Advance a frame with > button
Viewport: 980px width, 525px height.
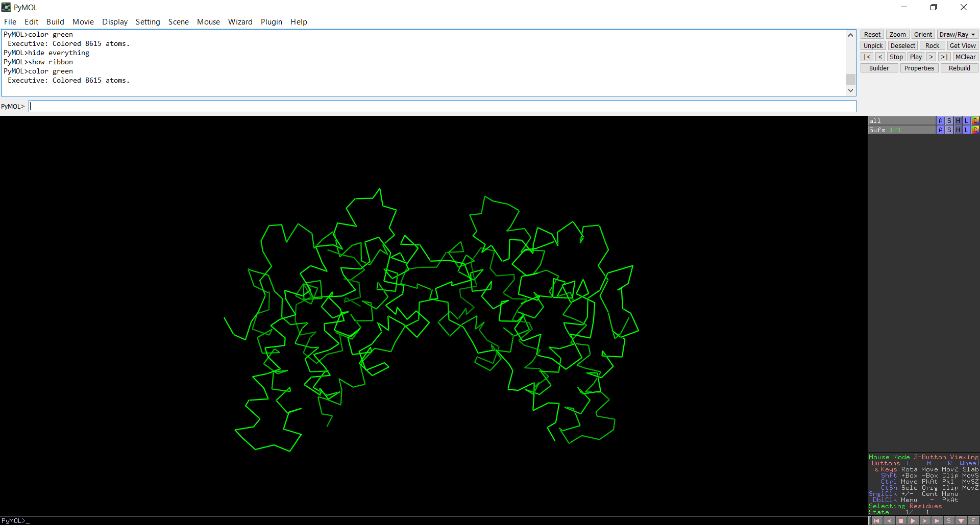click(x=932, y=57)
